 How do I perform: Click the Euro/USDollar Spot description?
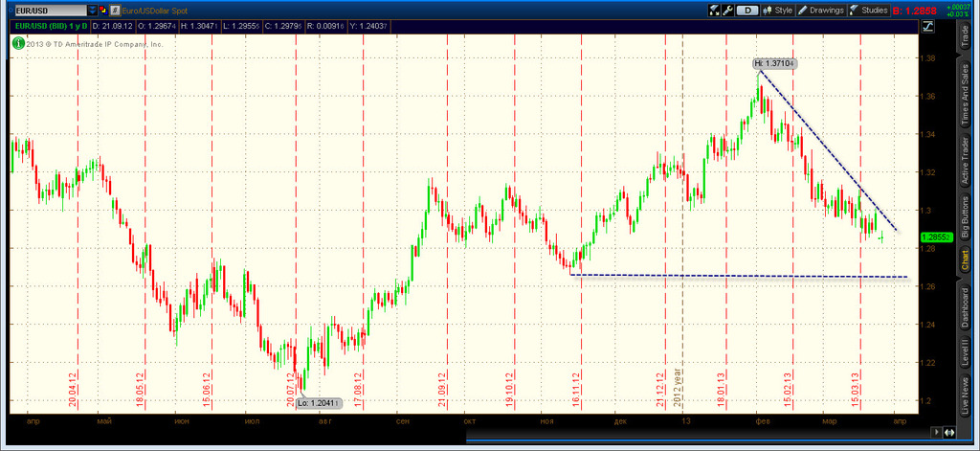(154, 11)
